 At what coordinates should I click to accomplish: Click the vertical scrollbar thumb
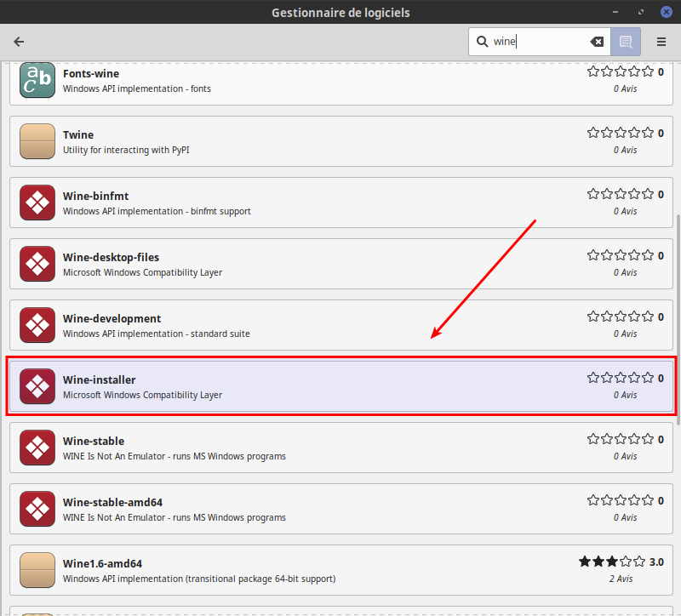point(678,320)
